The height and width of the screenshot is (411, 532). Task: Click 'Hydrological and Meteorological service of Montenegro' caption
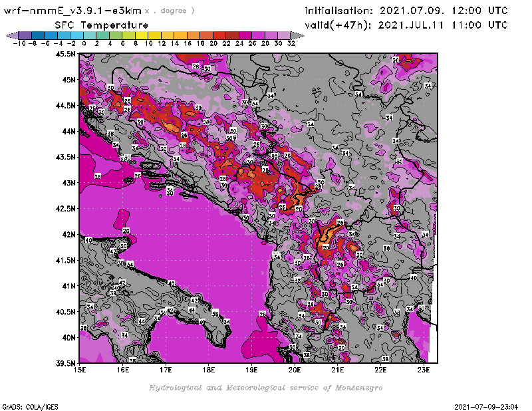tap(265, 388)
